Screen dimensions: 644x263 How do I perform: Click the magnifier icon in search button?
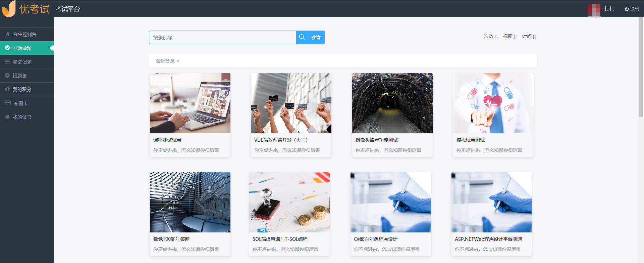(x=302, y=37)
